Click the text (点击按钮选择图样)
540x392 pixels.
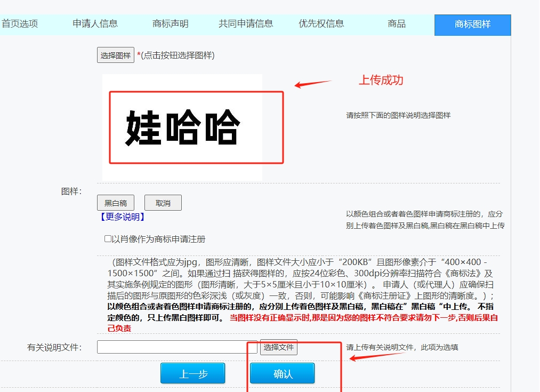coord(178,55)
